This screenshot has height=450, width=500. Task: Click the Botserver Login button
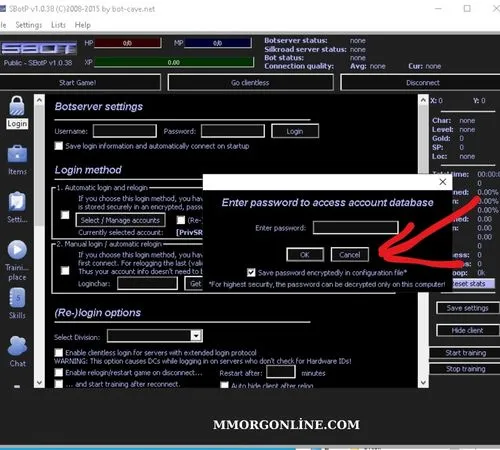[295, 131]
